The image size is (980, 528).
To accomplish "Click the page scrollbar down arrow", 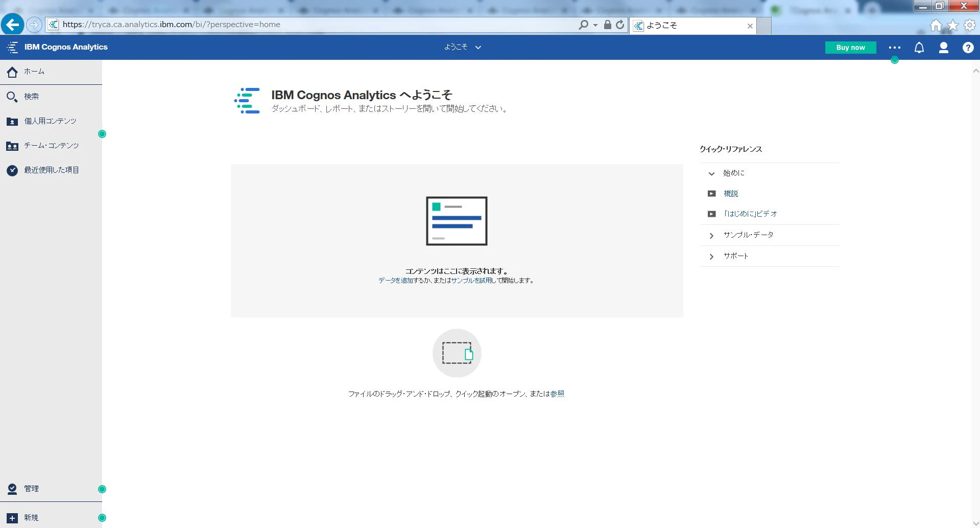I will tap(975, 523).
